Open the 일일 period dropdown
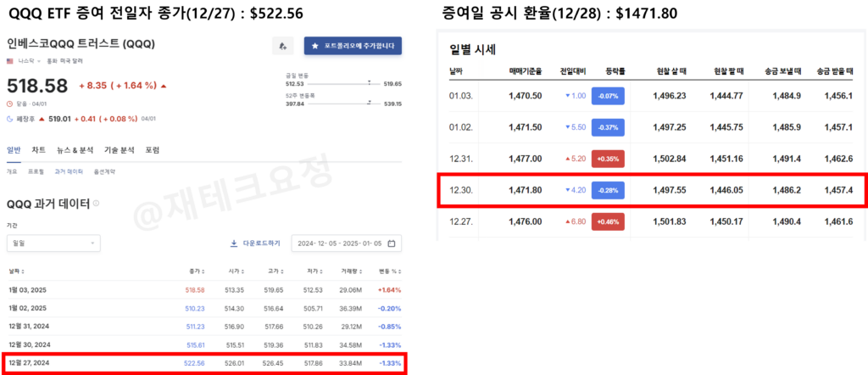The height and width of the screenshot is (375, 868). pos(53,243)
